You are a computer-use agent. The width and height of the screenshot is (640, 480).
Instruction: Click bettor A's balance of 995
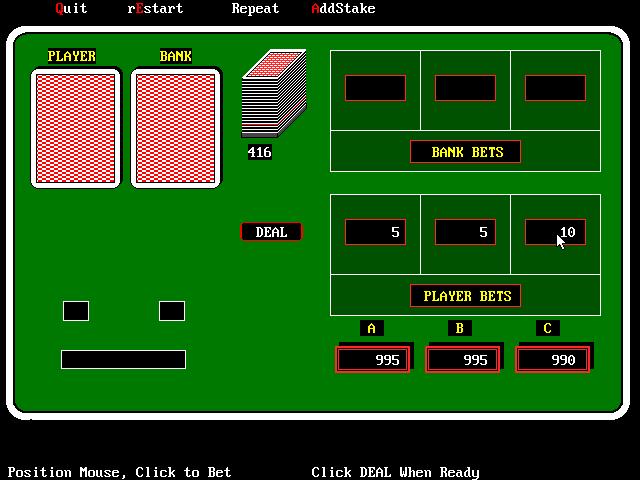372,360
